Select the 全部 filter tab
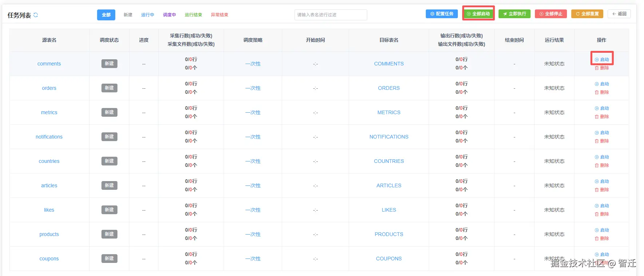 (106, 15)
